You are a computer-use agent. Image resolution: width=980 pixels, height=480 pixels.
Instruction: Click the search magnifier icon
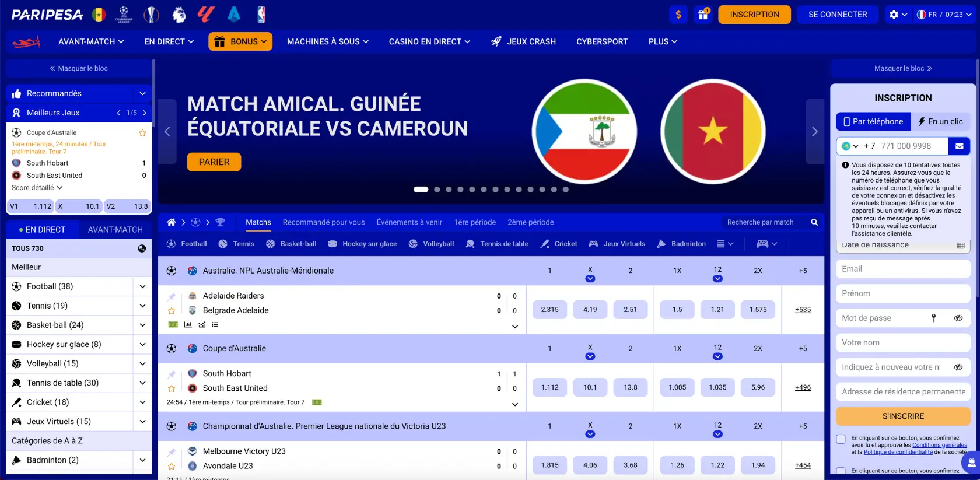[x=814, y=222]
